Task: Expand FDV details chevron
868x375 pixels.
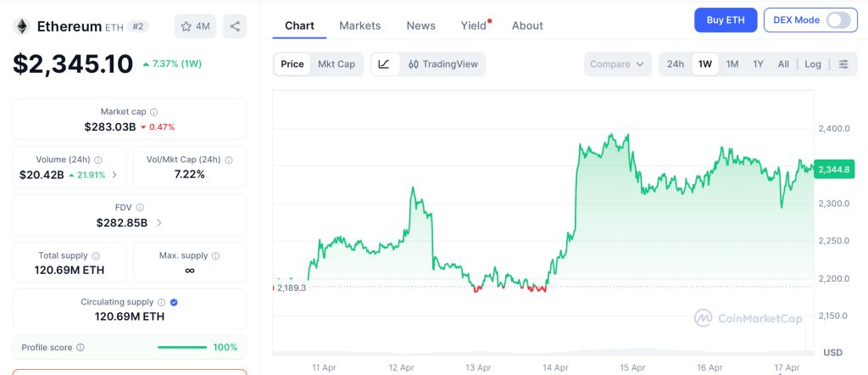Action: tap(159, 223)
